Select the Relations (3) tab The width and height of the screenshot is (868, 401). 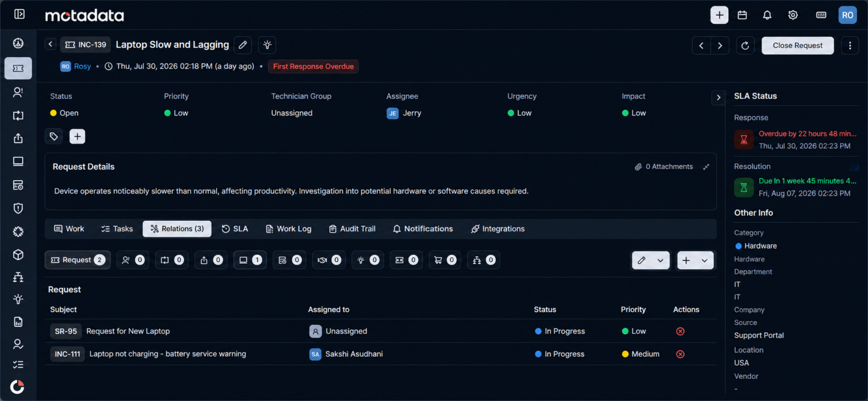(x=177, y=229)
